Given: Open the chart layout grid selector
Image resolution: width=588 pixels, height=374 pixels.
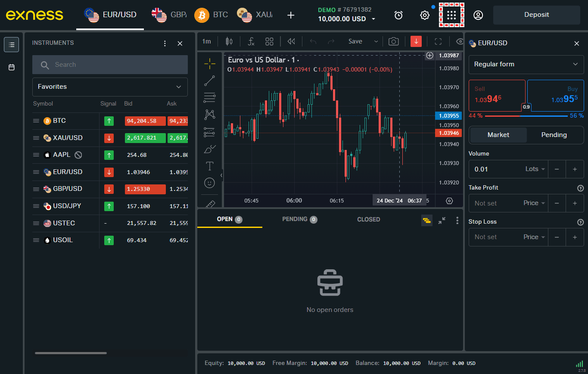Looking at the screenshot, I should 269,41.
